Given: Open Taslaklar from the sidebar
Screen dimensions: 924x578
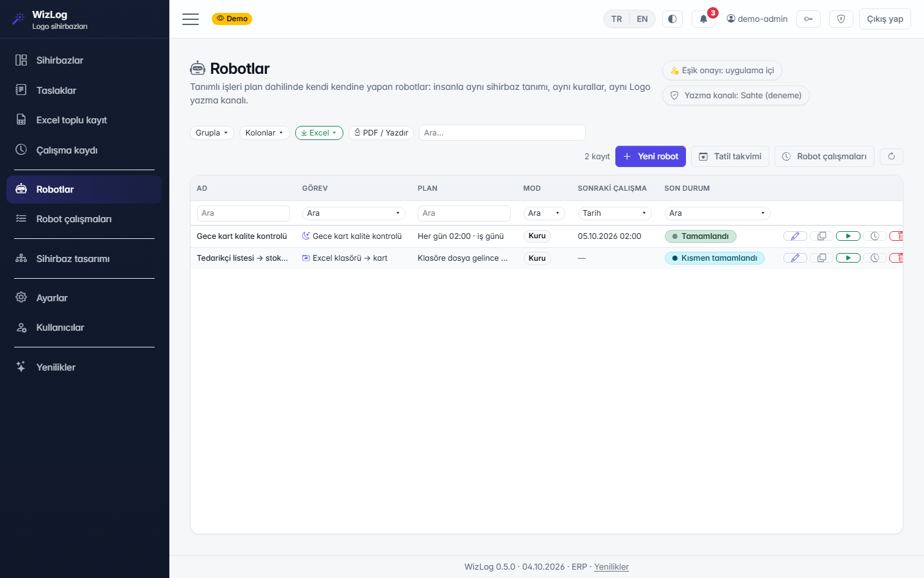Looking at the screenshot, I should 84,91.
